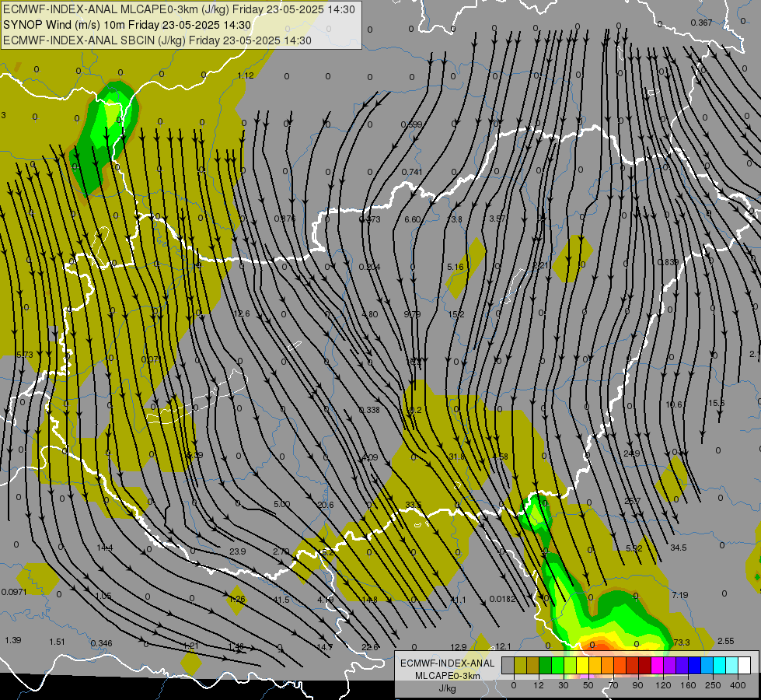
Task: Click the 0.367 value on the map
Action: 701,23
